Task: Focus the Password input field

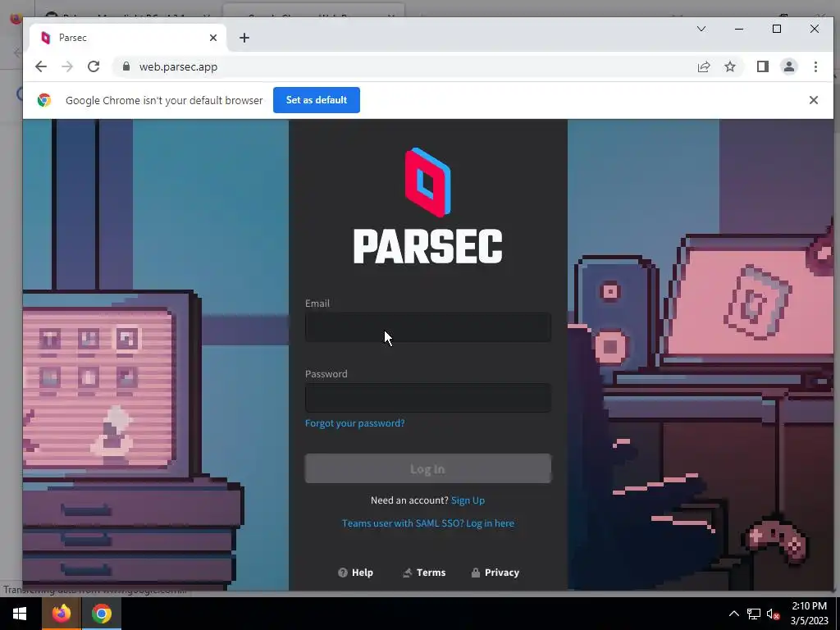Action: [x=428, y=398]
